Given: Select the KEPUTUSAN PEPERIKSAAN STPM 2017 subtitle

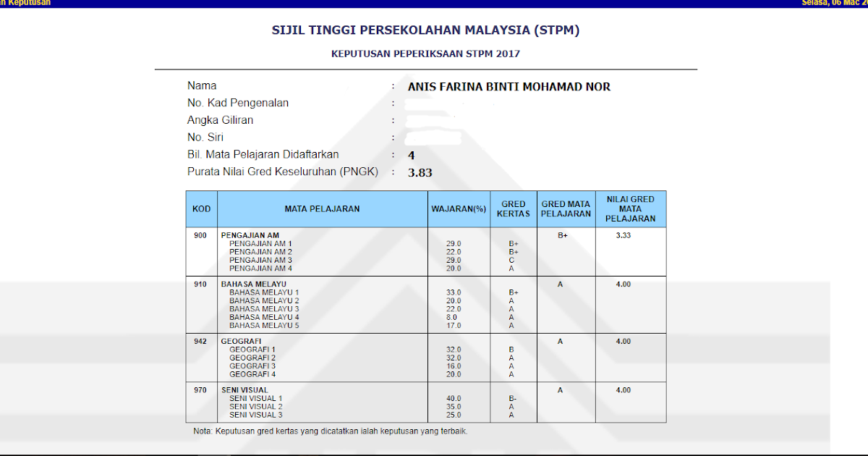Looking at the screenshot, I should (426, 54).
